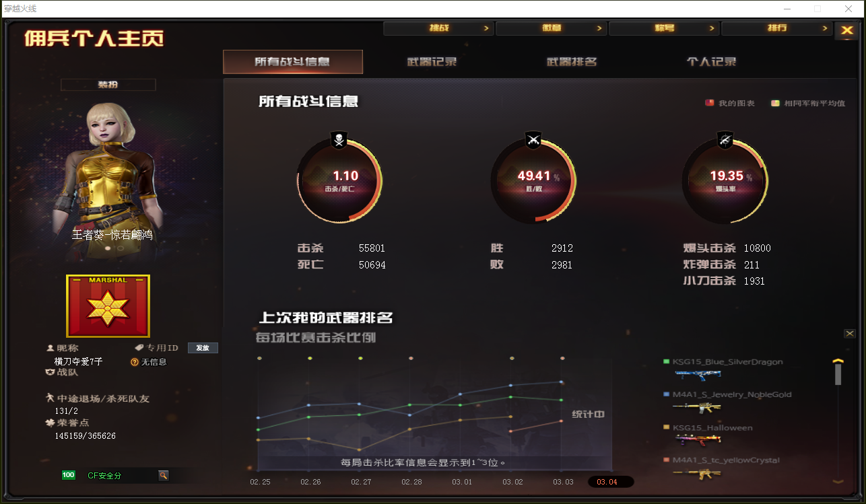This screenshot has width=866, height=504.
Task: Select the 02.26 date on chart axis
Action: coord(310,482)
